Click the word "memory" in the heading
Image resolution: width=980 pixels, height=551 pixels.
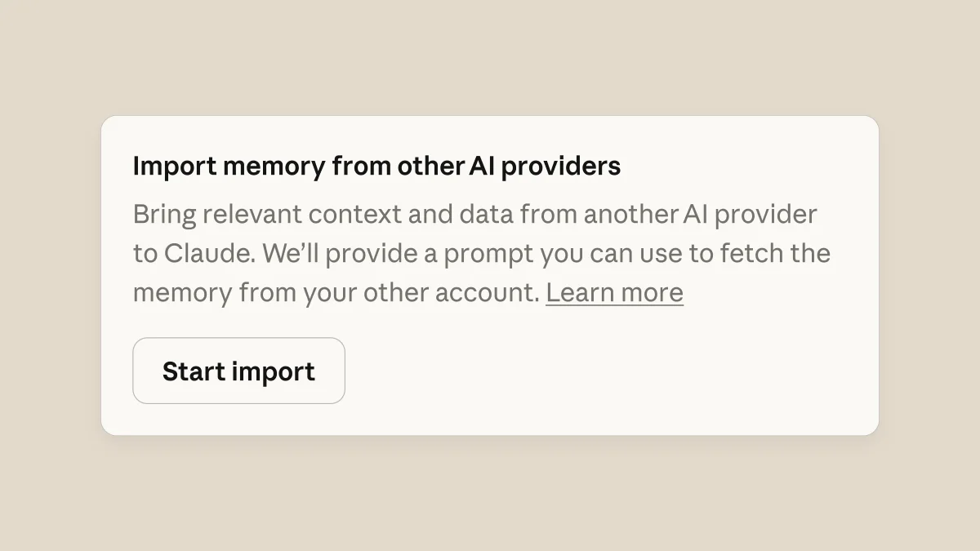[274, 167]
